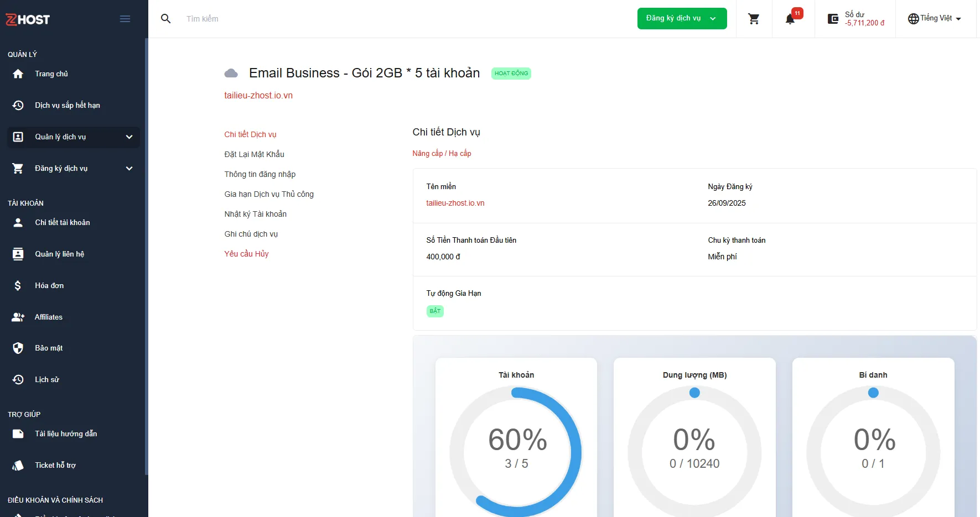
Task: Click the cart icon beside Đăng ký dịch vụ
Action: [18, 169]
